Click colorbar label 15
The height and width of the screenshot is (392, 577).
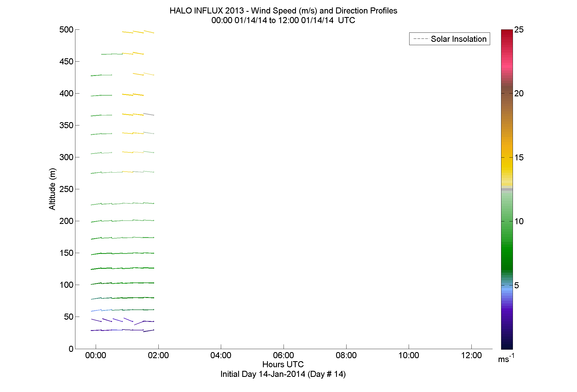pos(519,158)
